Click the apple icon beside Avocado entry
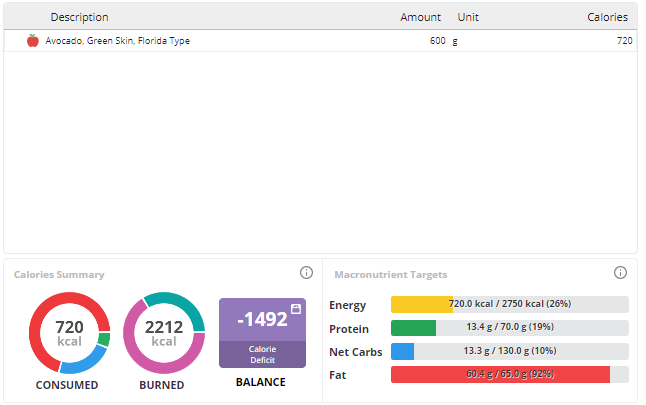 pyautogui.click(x=33, y=40)
